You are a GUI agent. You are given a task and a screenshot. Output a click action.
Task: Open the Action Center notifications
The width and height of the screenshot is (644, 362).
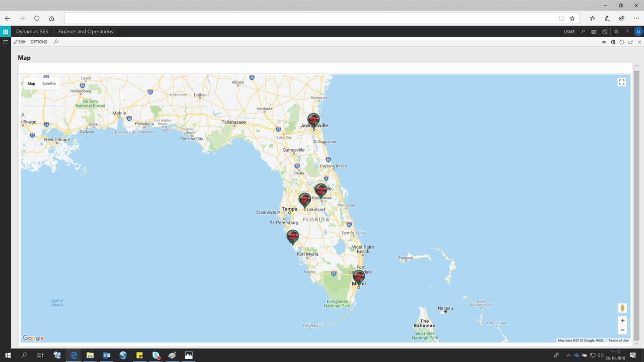point(633,355)
